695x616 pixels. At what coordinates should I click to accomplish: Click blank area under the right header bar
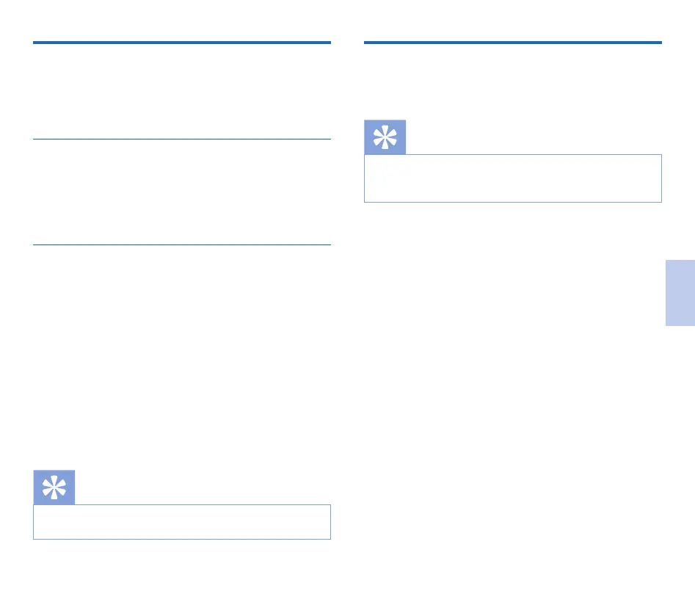[513, 81]
